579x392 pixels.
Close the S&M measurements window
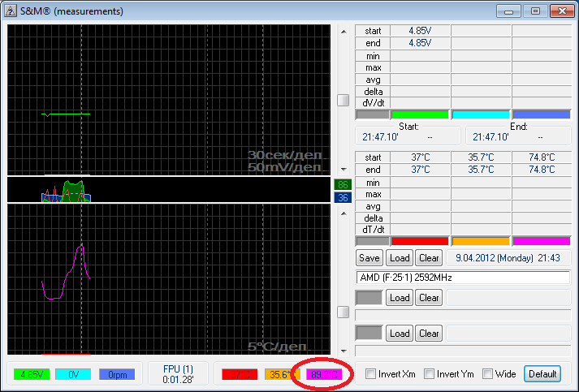pos(562,11)
